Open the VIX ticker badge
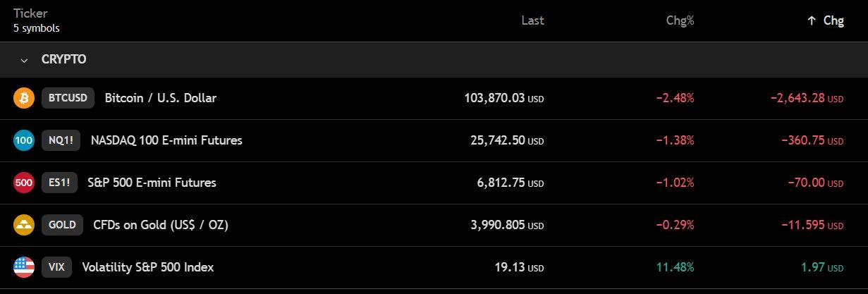The height and width of the screenshot is (294, 868). [56, 267]
